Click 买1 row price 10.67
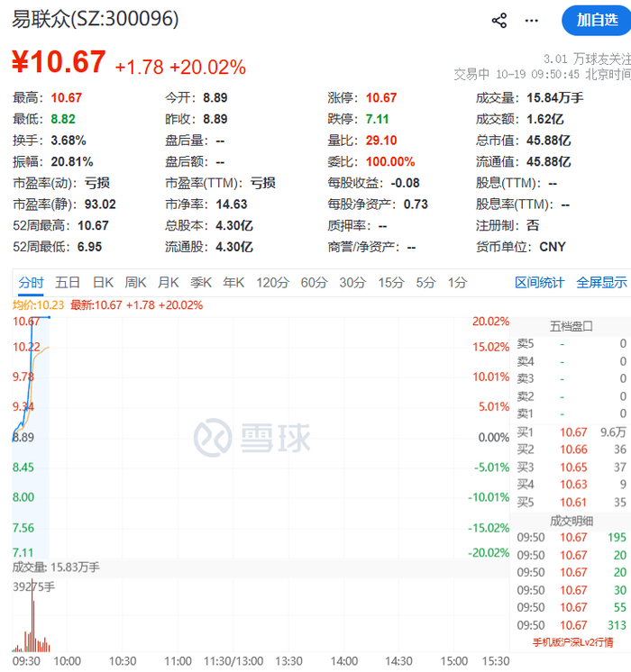Viewport: 631px width, 672px height. pyautogui.click(x=573, y=432)
